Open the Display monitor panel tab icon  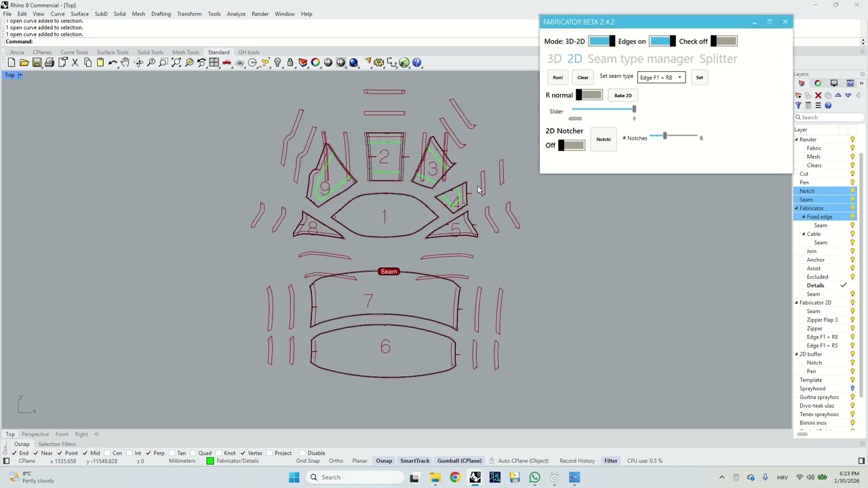pyautogui.click(x=834, y=83)
